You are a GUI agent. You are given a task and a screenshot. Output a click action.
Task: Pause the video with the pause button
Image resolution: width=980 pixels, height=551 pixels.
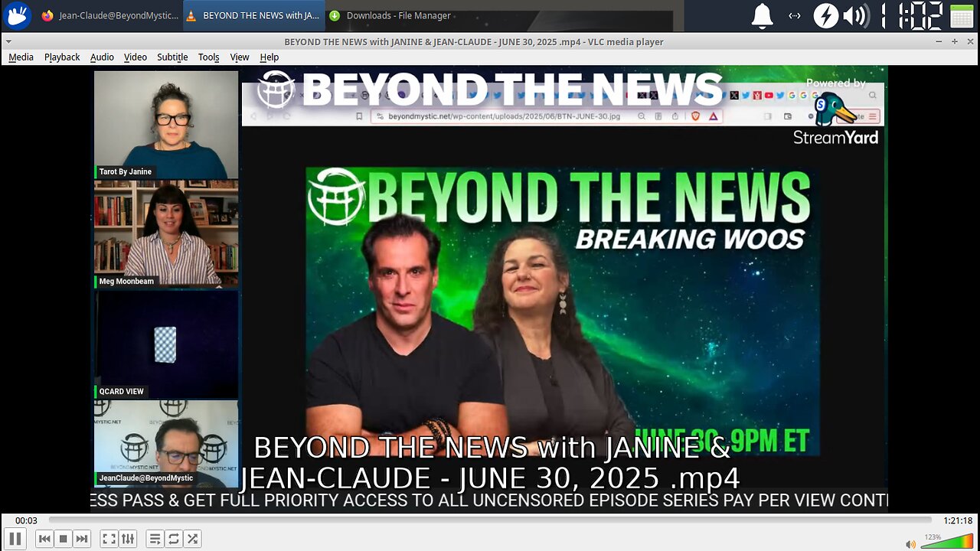15,539
